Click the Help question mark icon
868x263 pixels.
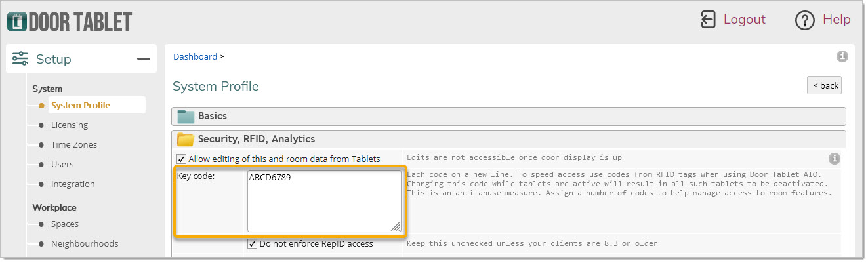coord(804,20)
